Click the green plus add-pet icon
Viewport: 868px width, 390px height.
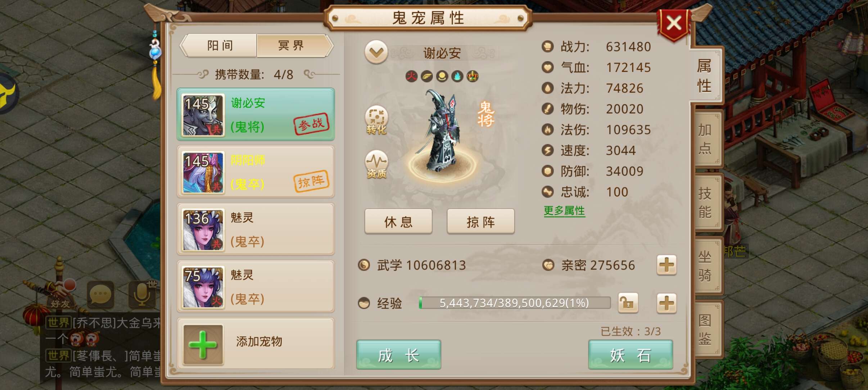click(x=203, y=345)
